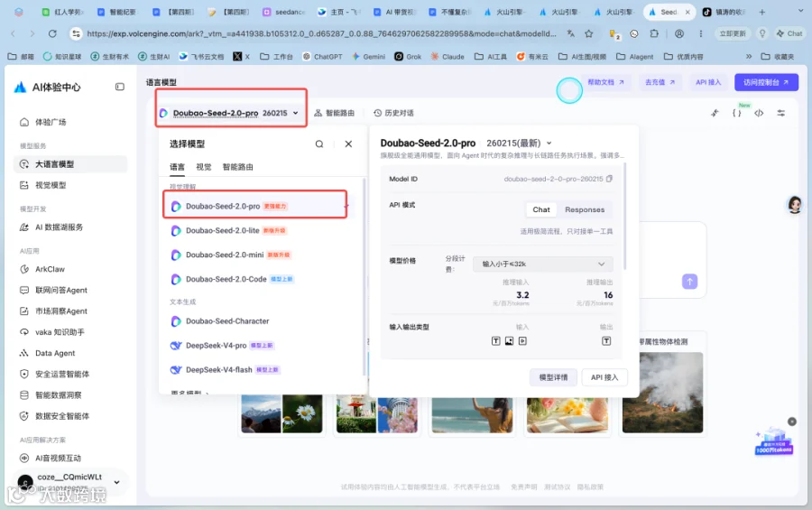812x510 pixels.
Task: Click the magic wand icon in toolbar
Action: coord(715,113)
